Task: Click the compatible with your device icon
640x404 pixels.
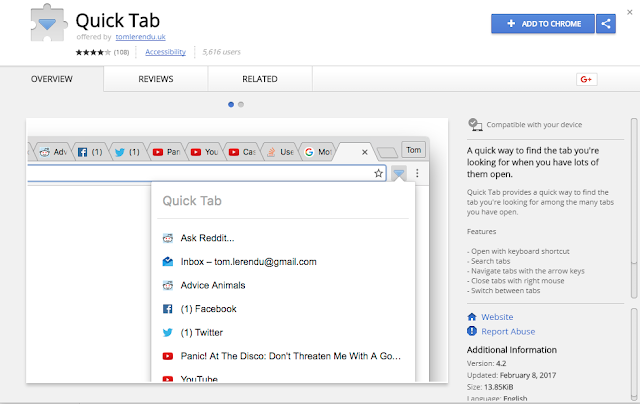Action: pyautogui.click(x=475, y=124)
